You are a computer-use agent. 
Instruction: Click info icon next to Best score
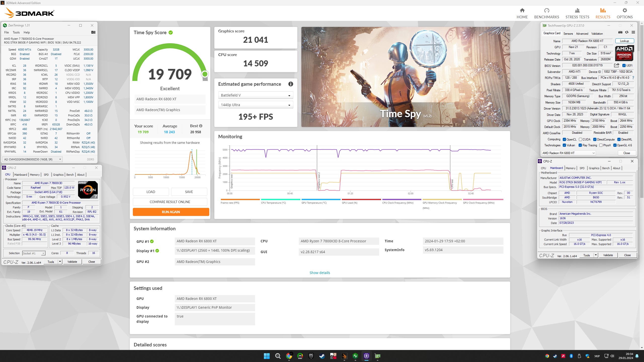coord(200,126)
